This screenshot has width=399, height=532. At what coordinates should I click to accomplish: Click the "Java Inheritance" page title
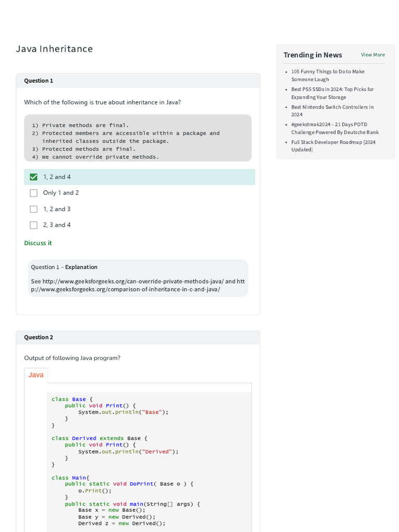coord(55,49)
